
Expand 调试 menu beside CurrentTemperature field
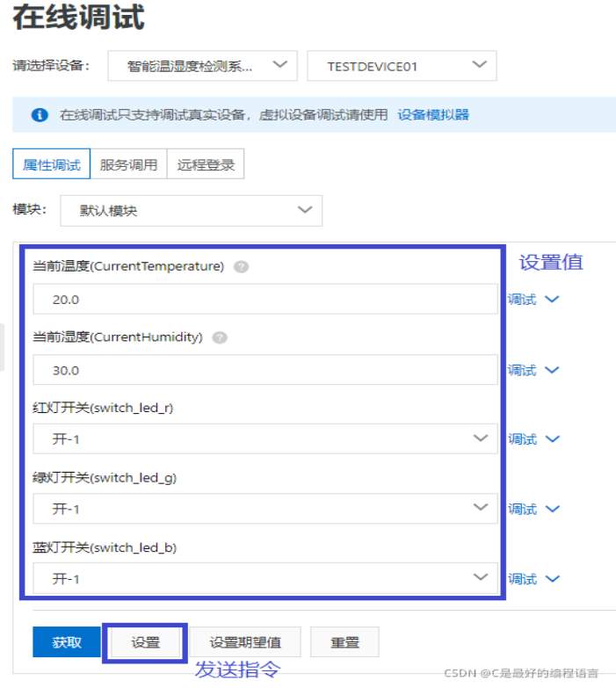coord(533,300)
